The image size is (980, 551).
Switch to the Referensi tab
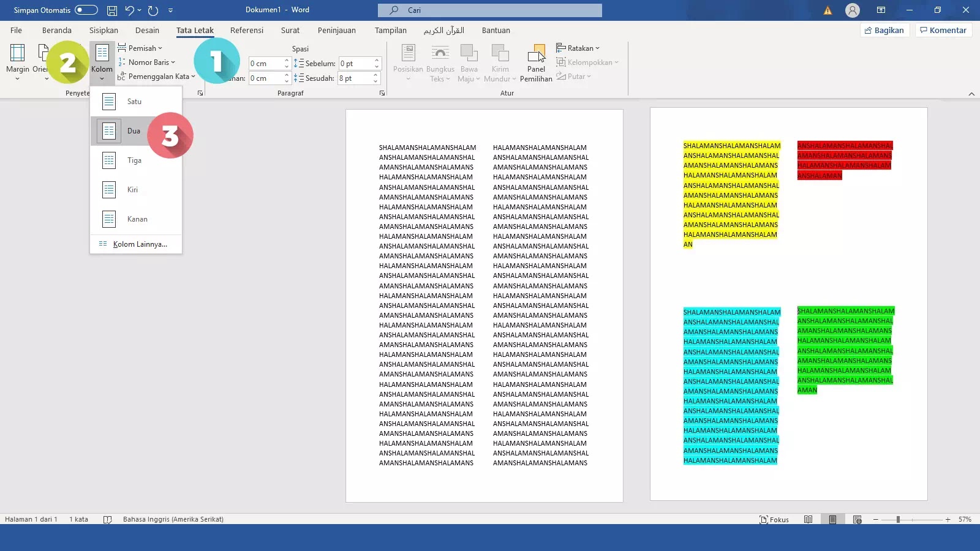coord(247,30)
